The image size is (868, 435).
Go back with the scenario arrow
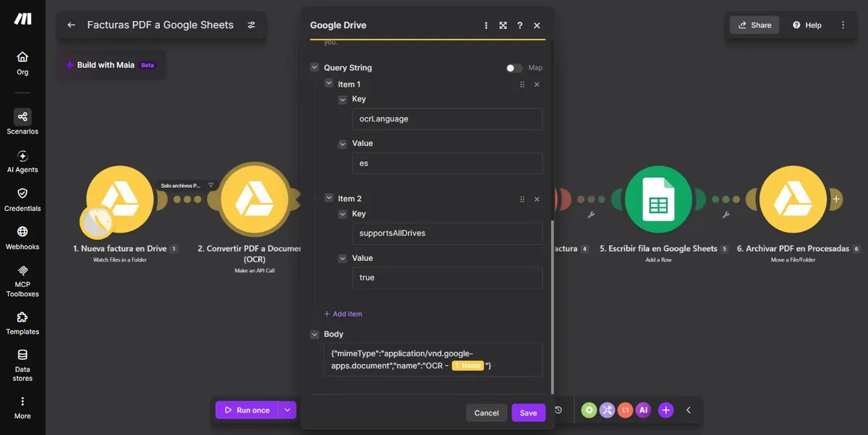point(71,25)
